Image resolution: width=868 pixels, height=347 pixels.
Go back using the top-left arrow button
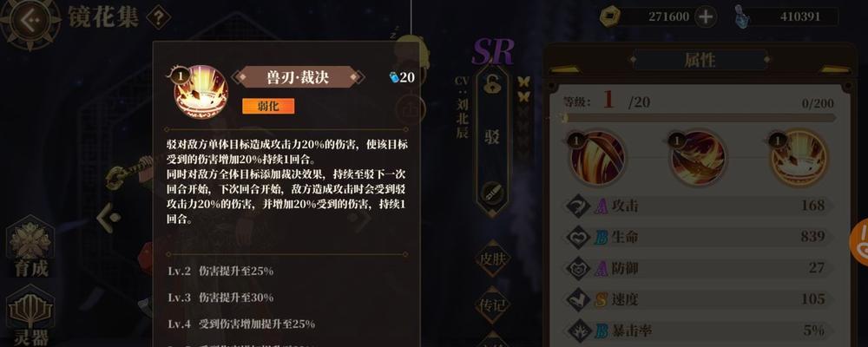click(x=30, y=21)
